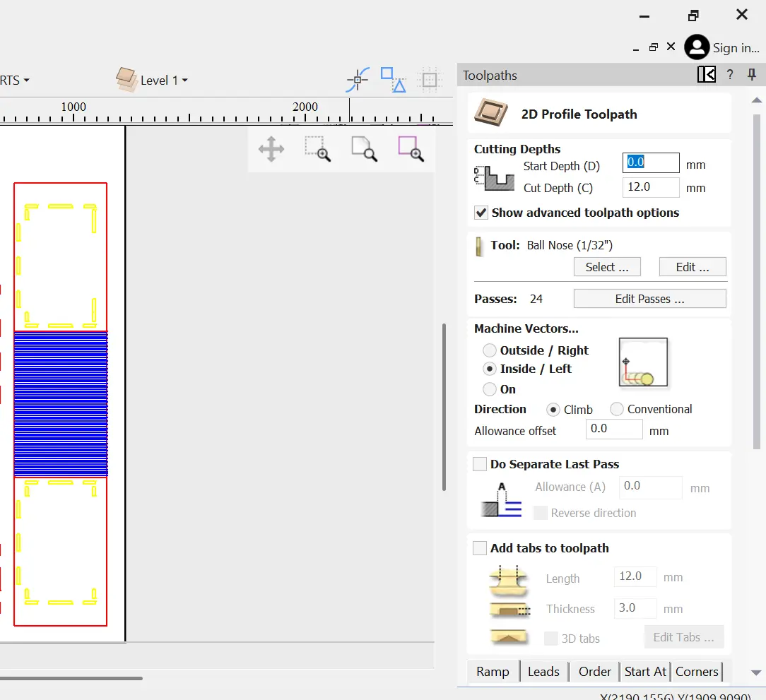Click the user account avatar icon
766x700 pixels.
coord(697,47)
